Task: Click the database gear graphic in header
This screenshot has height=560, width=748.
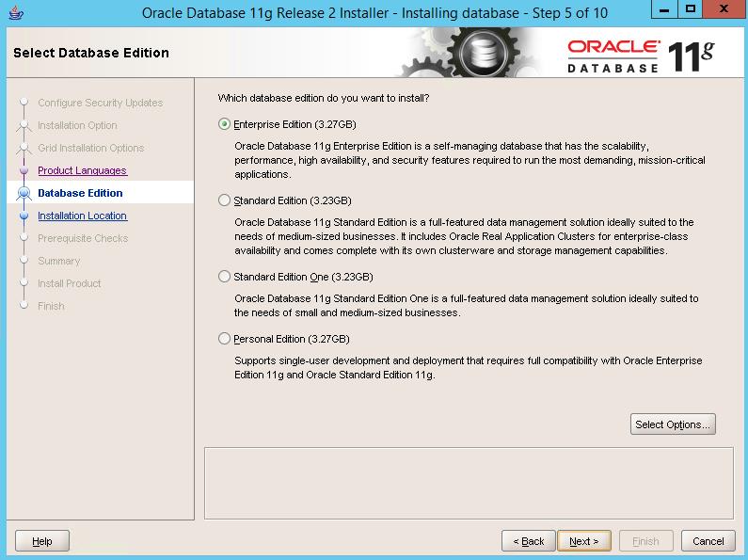Action: pos(485,53)
